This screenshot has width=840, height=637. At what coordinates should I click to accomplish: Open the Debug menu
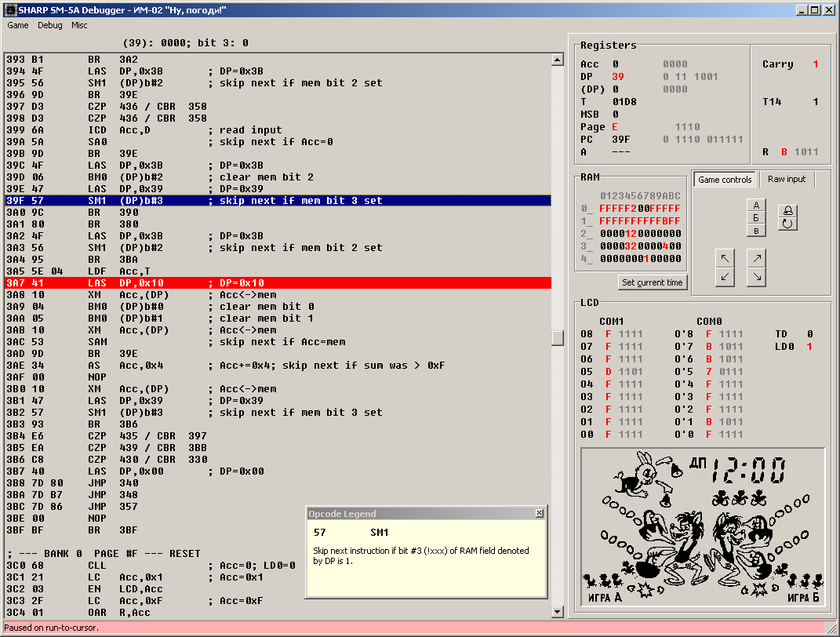tap(50, 25)
